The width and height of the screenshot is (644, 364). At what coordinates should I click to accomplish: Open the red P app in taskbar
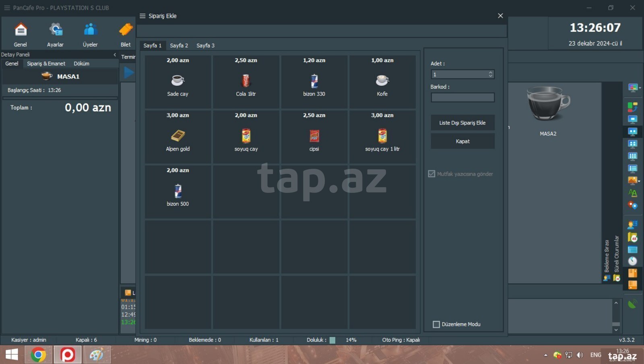68,355
